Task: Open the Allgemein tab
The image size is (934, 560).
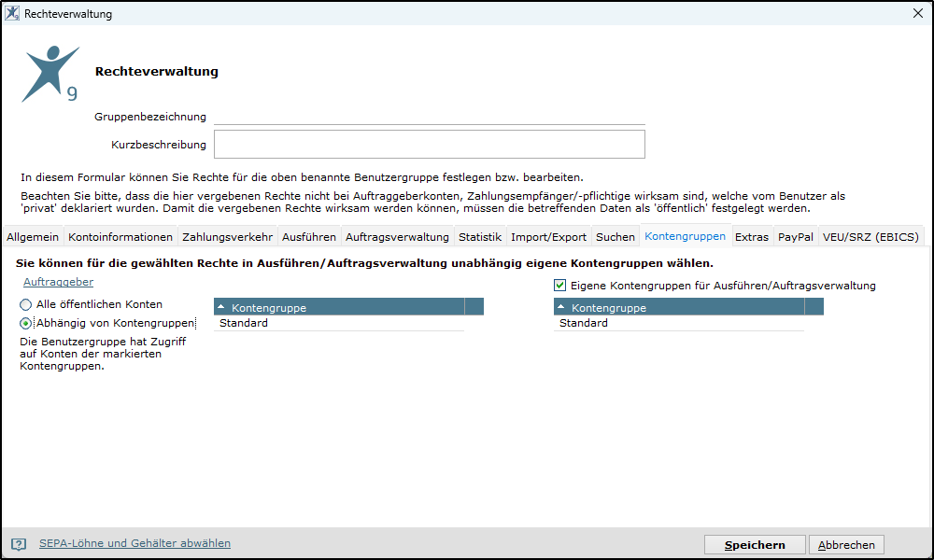Action: tap(33, 237)
